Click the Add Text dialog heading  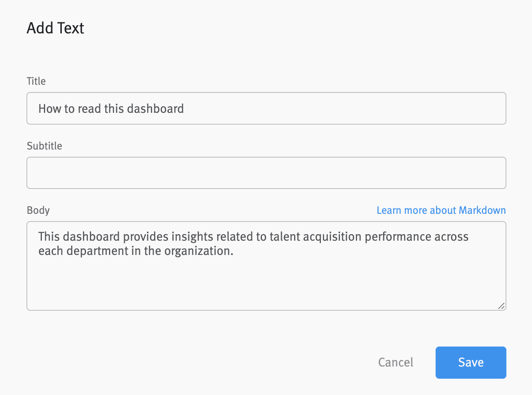click(55, 28)
